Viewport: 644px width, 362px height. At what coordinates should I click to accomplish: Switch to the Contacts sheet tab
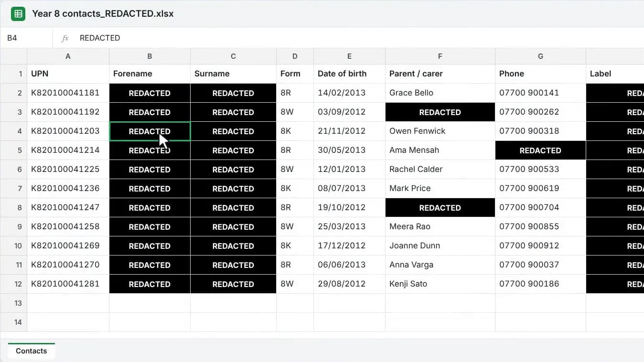pyautogui.click(x=31, y=351)
